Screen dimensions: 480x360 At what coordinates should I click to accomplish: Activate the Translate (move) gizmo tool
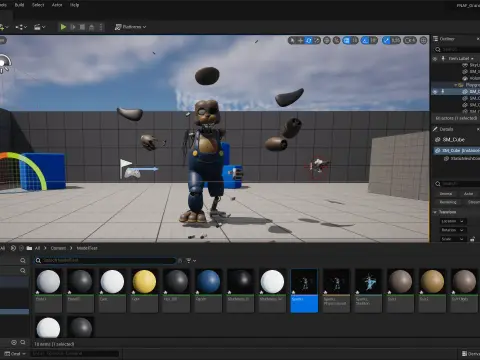click(300, 40)
